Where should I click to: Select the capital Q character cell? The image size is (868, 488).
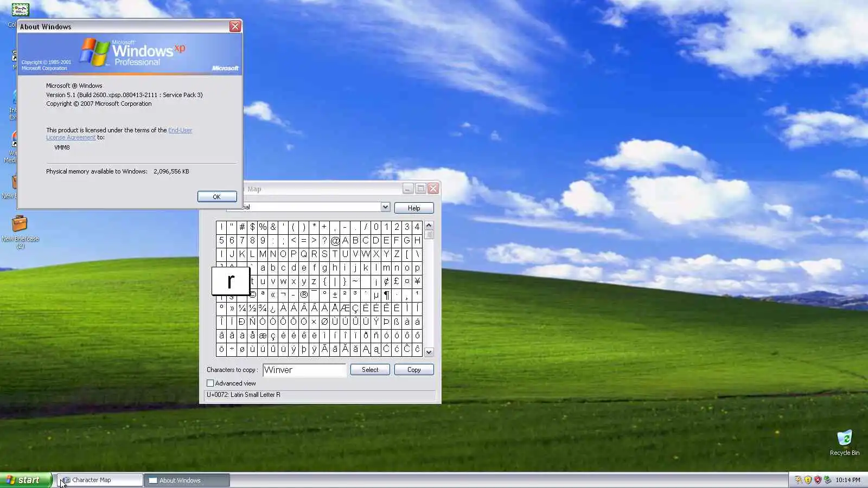(x=304, y=254)
